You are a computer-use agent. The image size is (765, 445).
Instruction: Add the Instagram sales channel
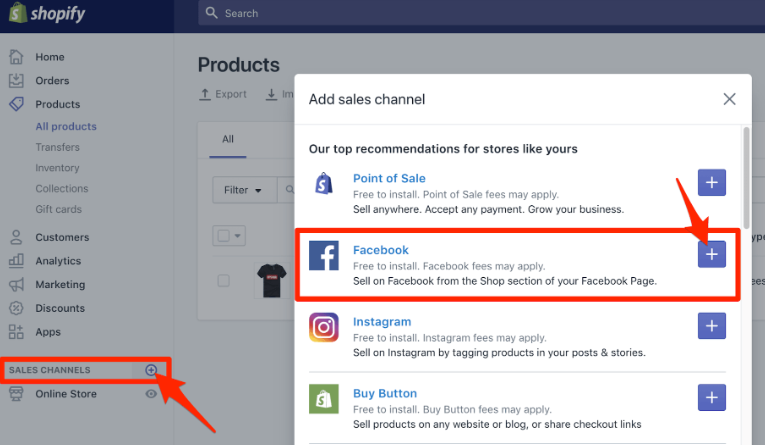pyautogui.click(x=711, y=326)
